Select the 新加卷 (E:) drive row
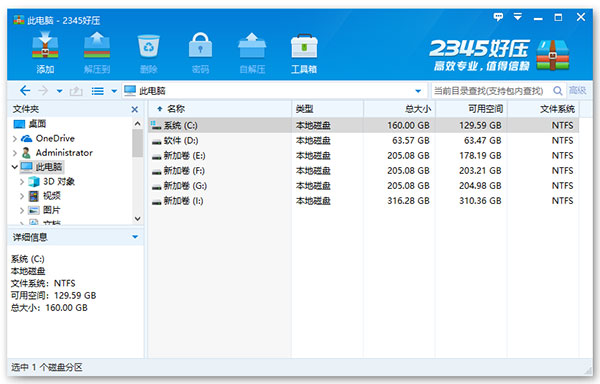This screenshot has width=600, height=384. tap(364, 156)
